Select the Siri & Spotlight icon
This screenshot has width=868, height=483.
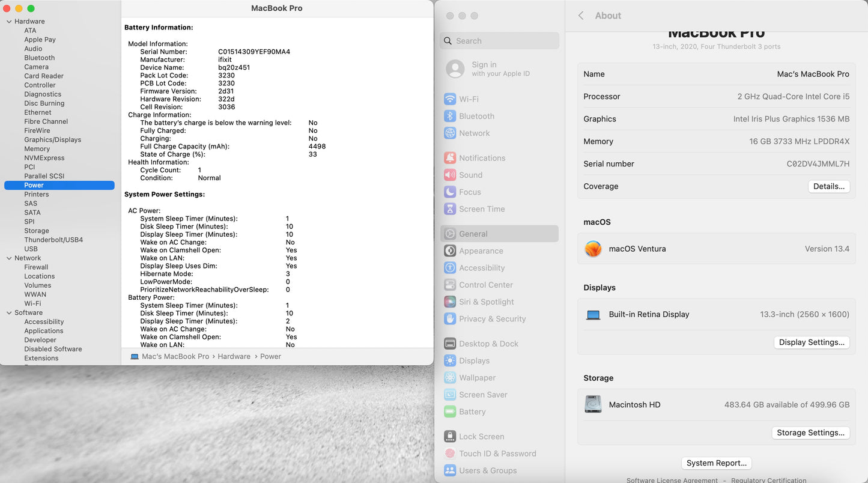tap(449, 302)
